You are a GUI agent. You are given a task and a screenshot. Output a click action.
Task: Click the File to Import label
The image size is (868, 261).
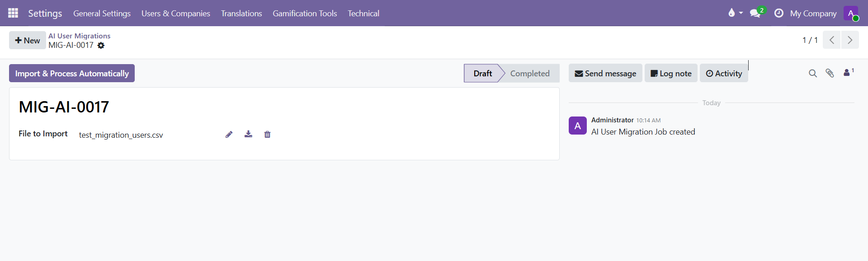(43, 134)
